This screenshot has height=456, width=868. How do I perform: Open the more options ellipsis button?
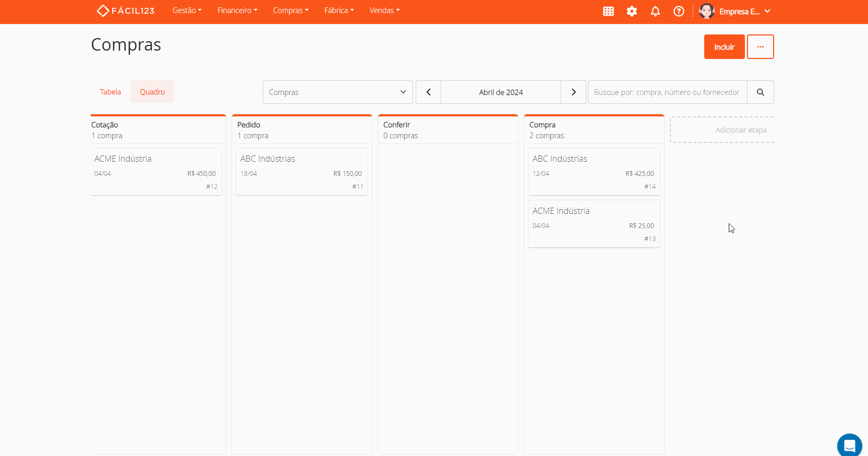(x=760, y=47)
